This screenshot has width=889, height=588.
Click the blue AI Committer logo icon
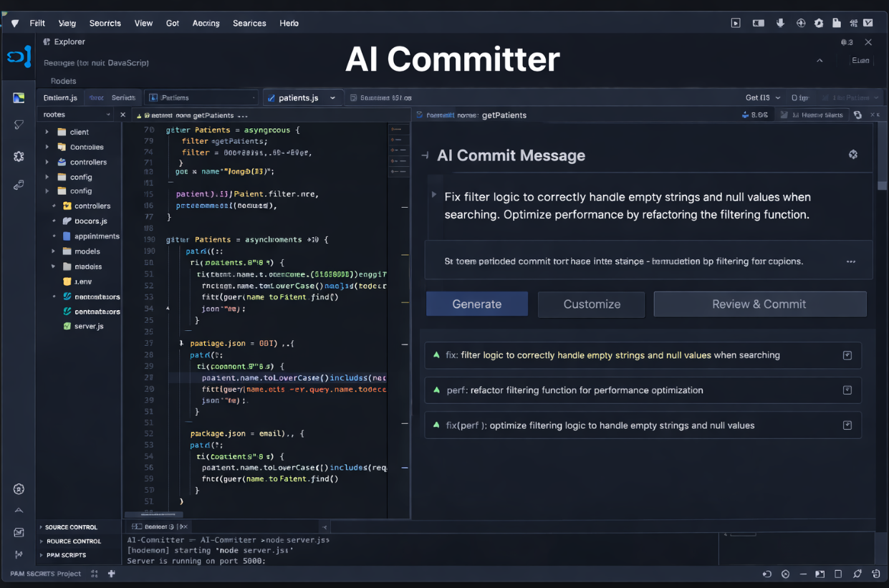click(19, 56)
